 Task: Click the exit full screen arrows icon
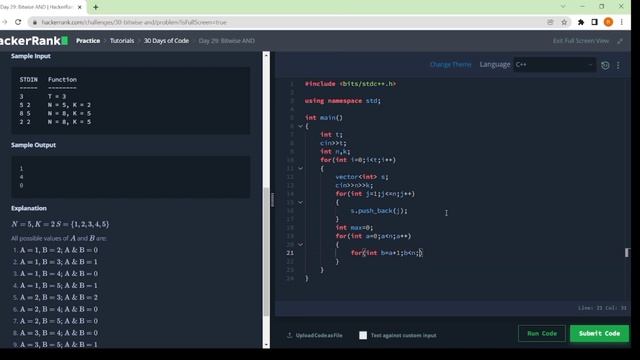(620, 41)
